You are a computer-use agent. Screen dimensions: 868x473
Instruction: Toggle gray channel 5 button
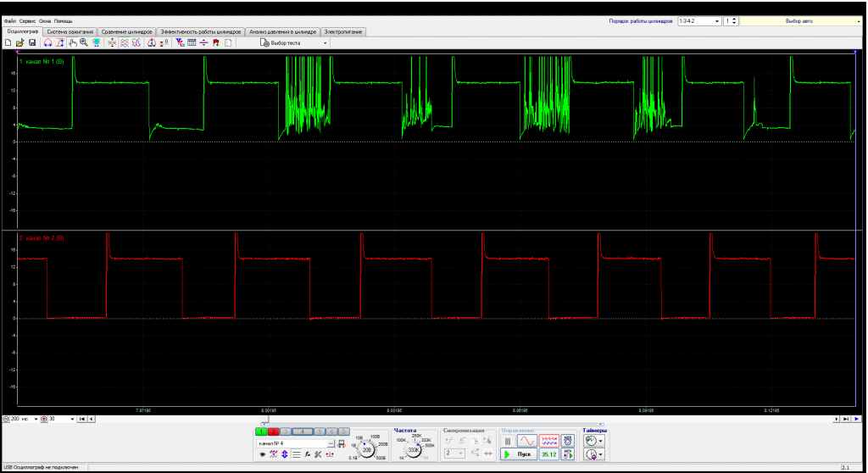(x=320, y=431)
